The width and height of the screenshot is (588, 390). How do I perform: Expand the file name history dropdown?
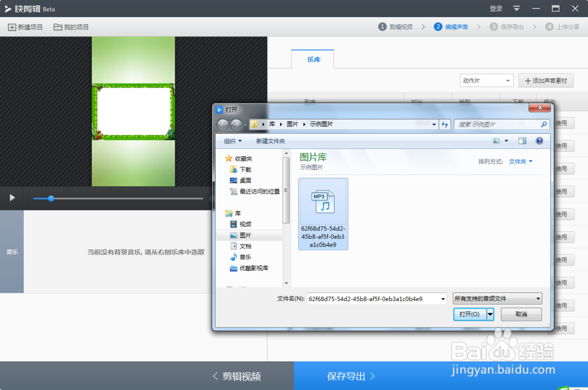point(443,299)
